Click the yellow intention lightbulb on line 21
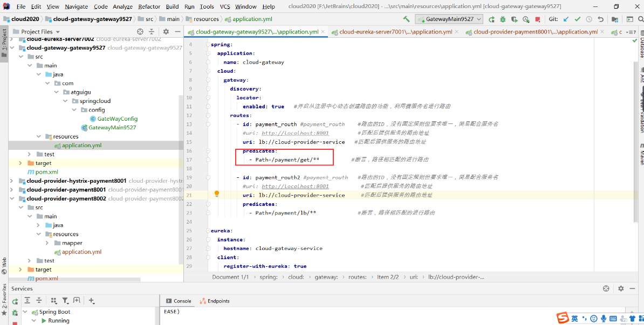This screenshot has width=644, height=325. (217, 194)
